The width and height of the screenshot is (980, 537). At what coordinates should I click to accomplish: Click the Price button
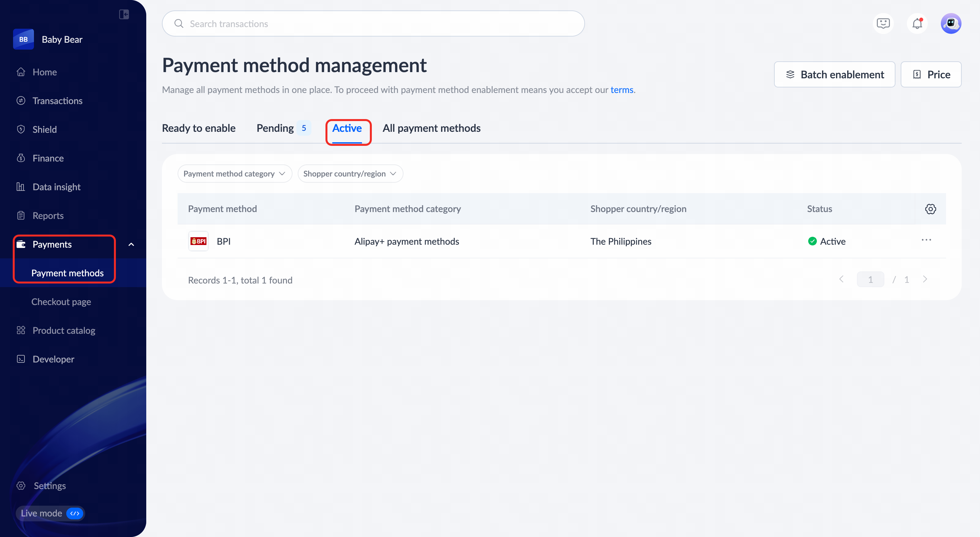click(x=931, y=74)
